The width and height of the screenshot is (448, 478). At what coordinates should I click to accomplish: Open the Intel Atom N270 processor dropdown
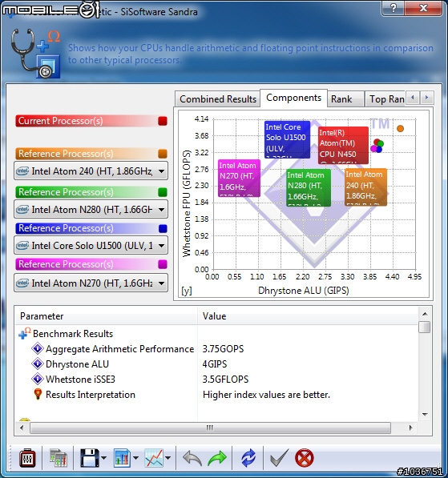click(x=91, y=283)
